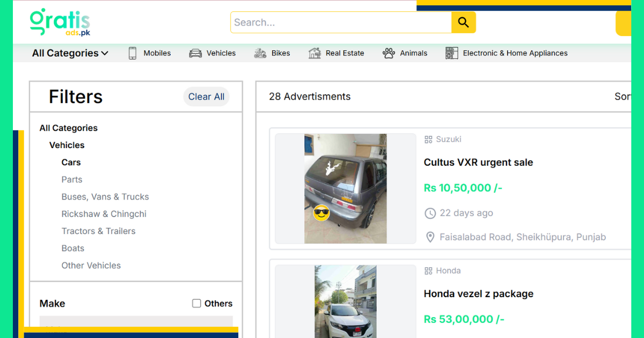This screenshot has width=644, height=338.
Task: Open the Real Estate category
Action: tap(345, 53)
